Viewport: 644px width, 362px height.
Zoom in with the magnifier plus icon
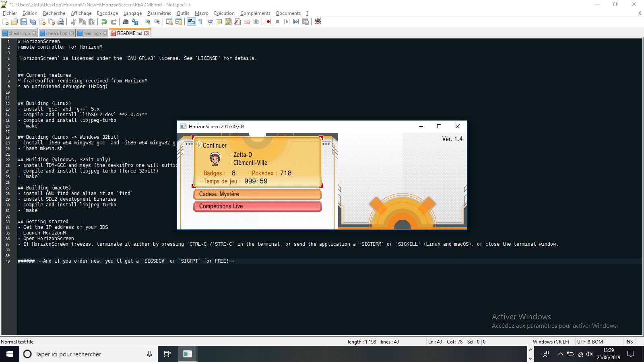tap(148, 22)
